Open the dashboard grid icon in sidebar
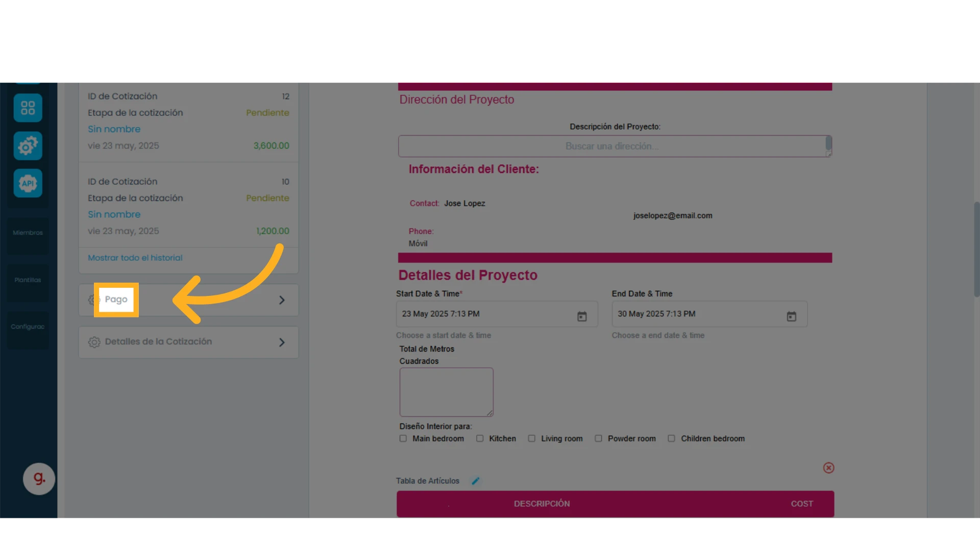This screenshot has width=980, height=551. pyautogui.click(x=28, y=108)
